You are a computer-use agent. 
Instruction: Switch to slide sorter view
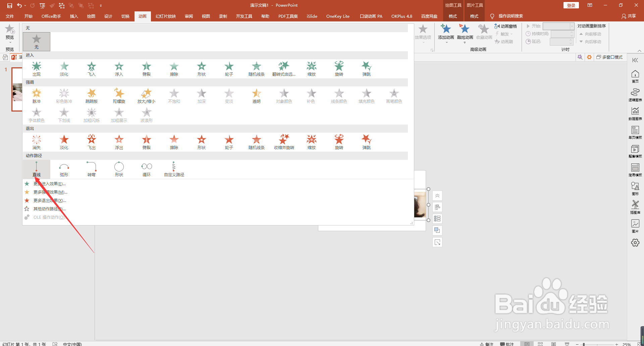pos(540,344)
